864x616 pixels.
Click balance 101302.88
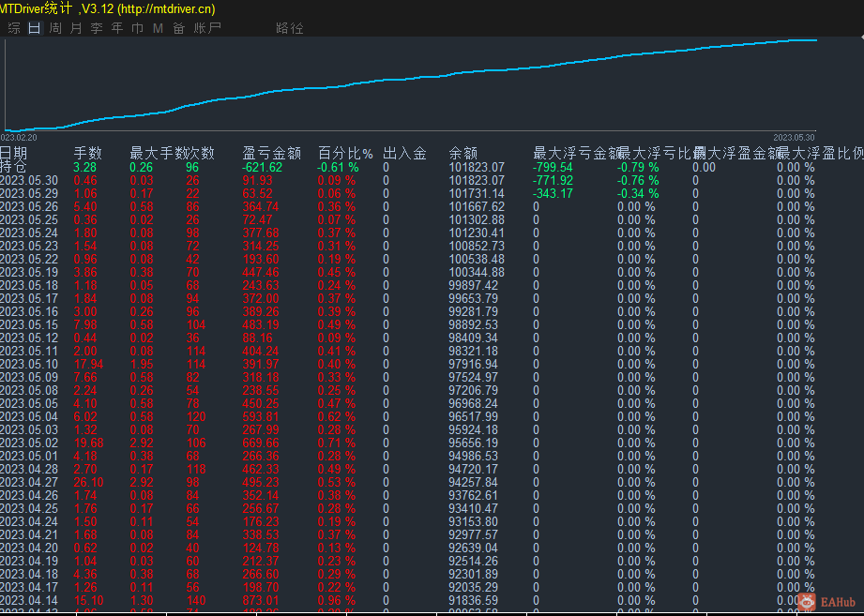click(x=477, y=220)
